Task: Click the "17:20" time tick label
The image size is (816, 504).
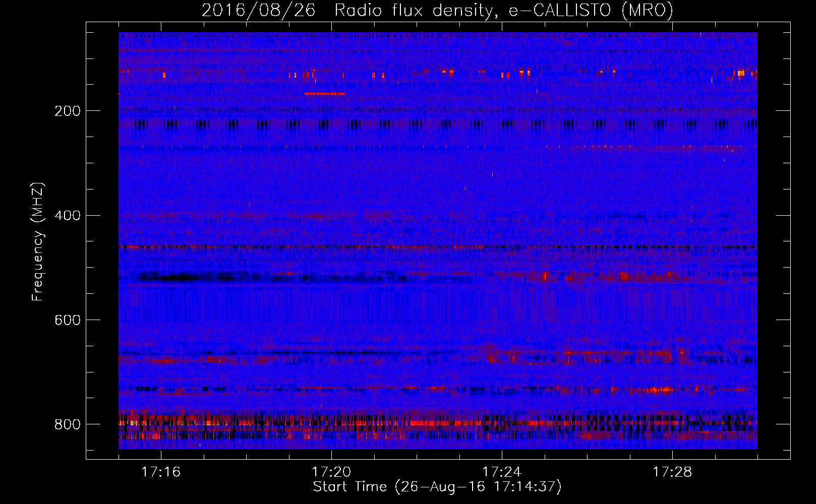Action: [331, 472]
